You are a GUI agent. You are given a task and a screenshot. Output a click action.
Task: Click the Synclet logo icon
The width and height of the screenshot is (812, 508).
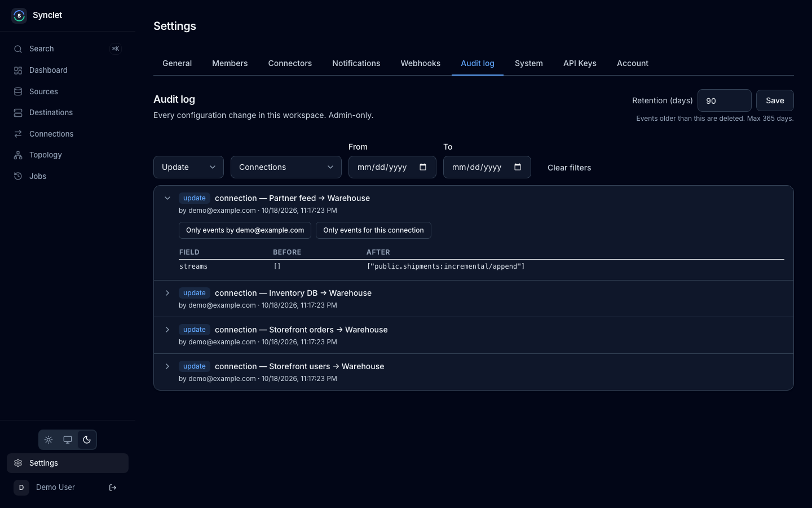pos(19,15)
